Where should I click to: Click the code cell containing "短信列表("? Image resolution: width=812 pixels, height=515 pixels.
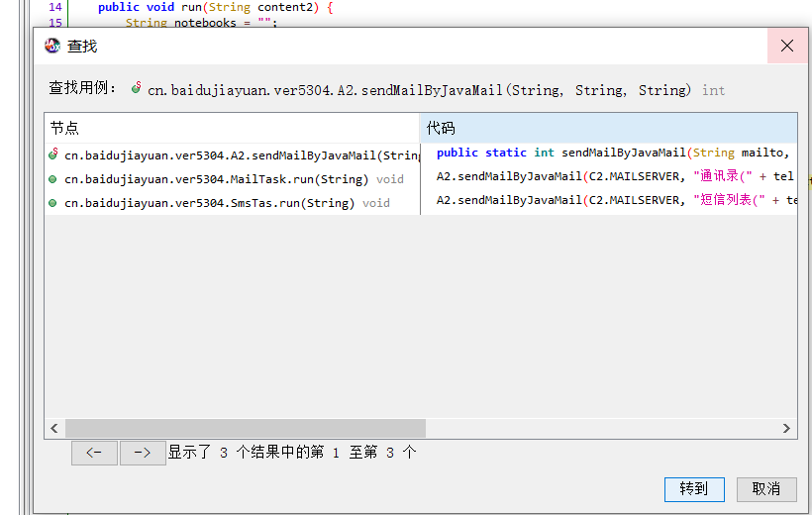coord(609,200)
